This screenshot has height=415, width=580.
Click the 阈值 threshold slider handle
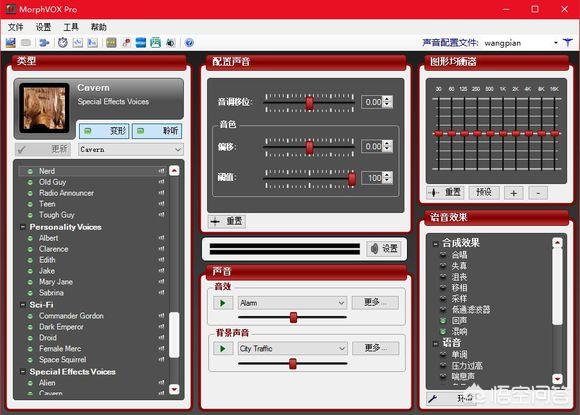[352, 179]
